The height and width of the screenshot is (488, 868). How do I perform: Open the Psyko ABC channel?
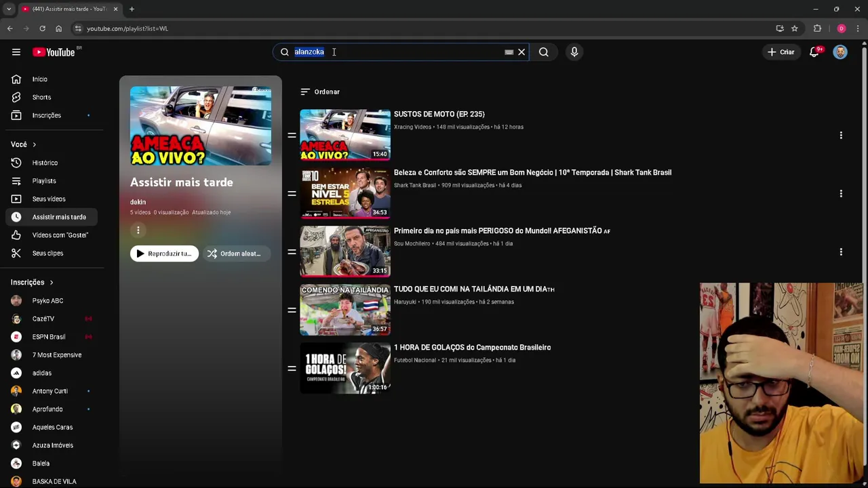click(53, 300)
